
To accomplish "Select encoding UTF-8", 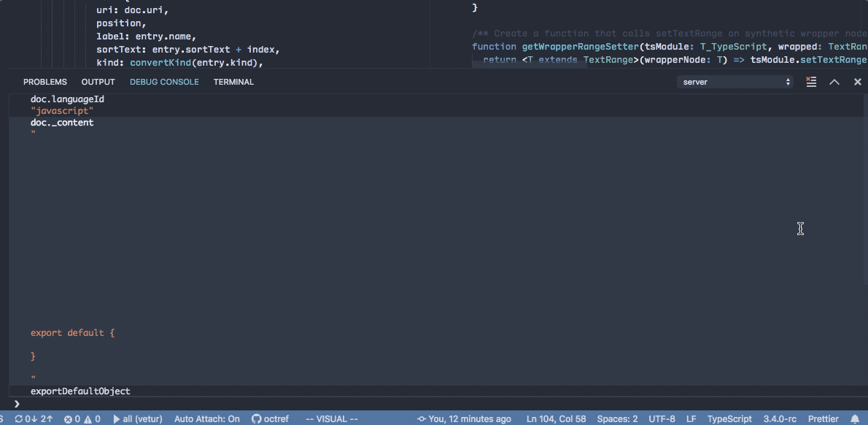I will click(662, 419).
